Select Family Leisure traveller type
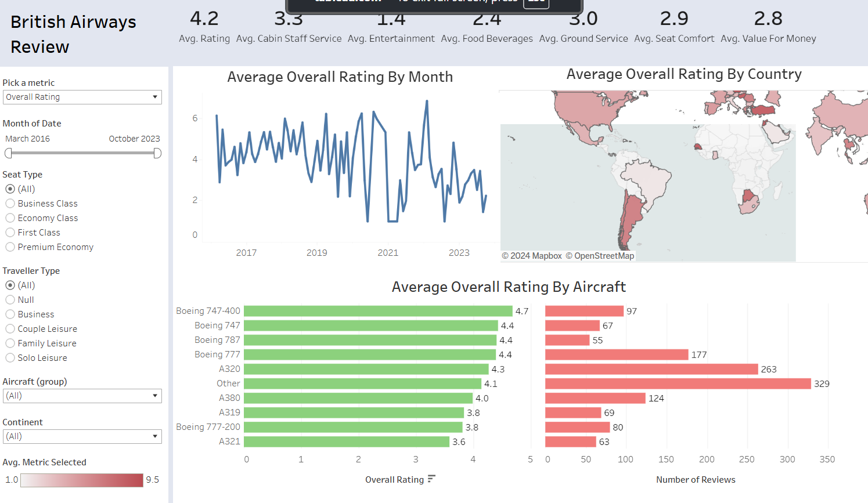This screenshot has width=868, height=503. pyautogui.click(x=10, y=343)
